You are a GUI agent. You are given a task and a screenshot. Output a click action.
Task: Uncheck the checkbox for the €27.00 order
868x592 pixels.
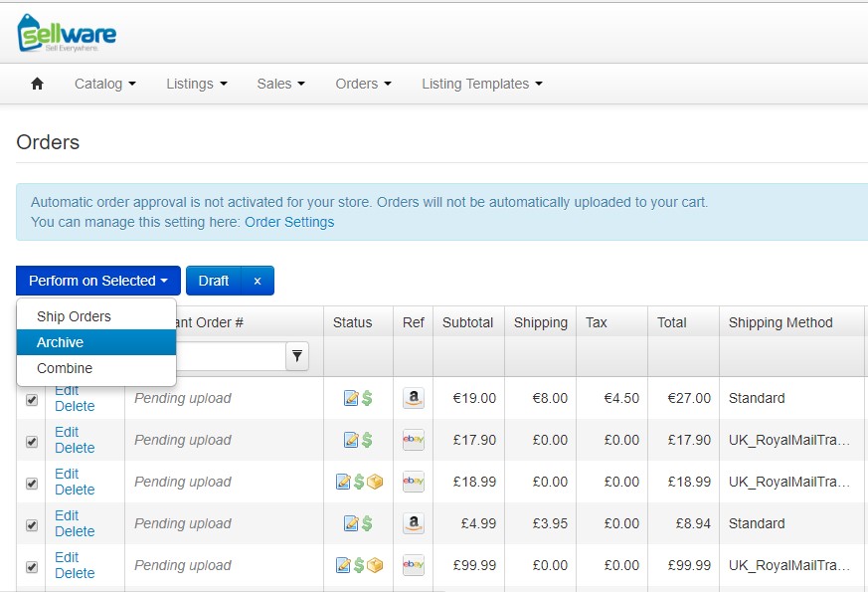coord(32,400)
